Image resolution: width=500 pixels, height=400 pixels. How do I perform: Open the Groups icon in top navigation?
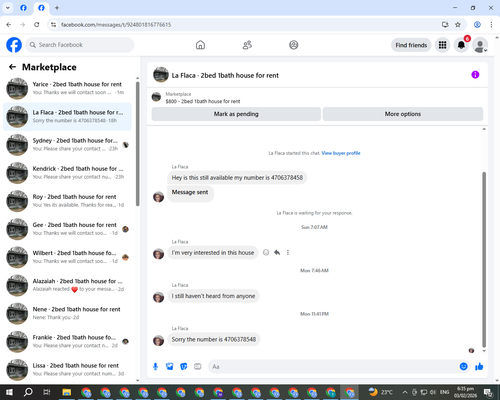click(x=294, y=45)
